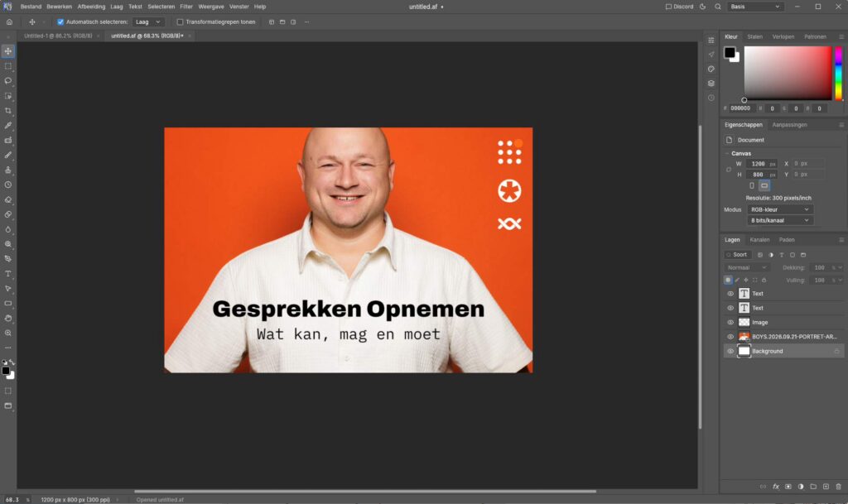Delete the selected layer with trash icon
This screenshot has height=504, width=848.
[x=839, y=487]
